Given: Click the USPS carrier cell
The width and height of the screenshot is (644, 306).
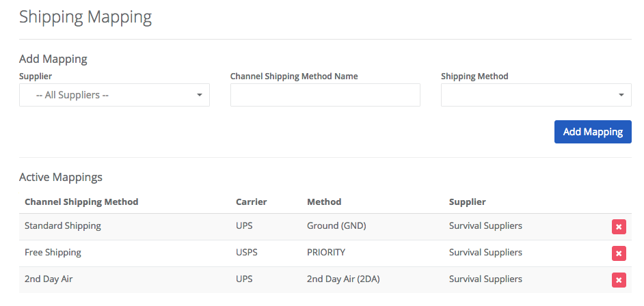Looking at the screenshot, I should click(x=247, y=252).
